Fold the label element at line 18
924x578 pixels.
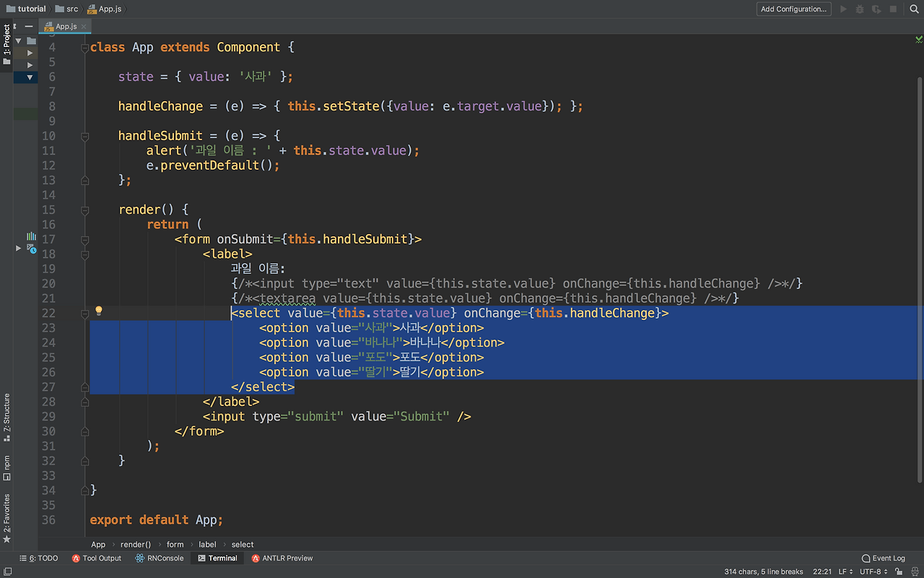[x=84, y=254]
